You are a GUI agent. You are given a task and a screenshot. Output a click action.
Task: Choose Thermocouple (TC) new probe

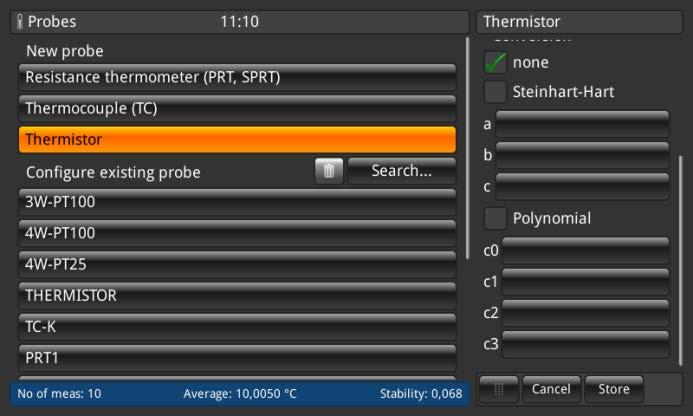[237, 108]
